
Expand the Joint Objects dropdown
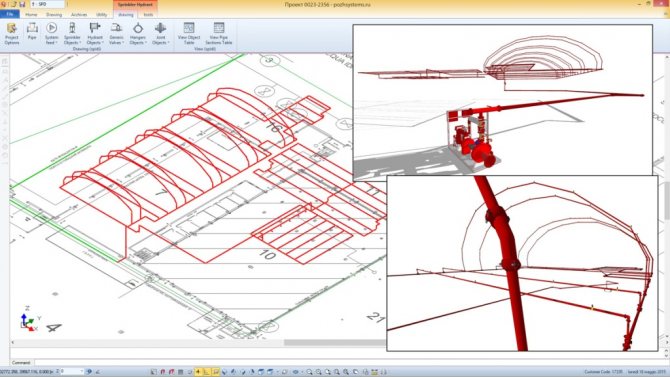click(x=160, y=33)
